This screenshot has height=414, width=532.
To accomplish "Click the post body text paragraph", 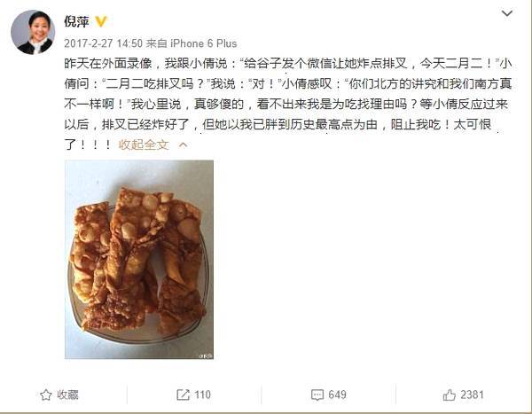I will point(287,104).
